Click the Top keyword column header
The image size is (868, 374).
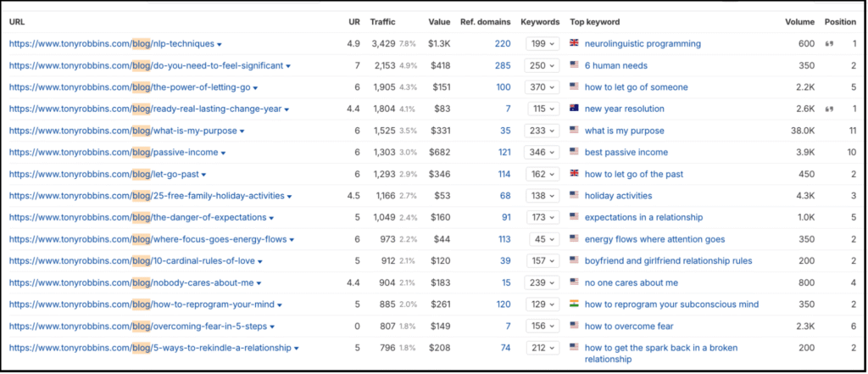coord(594,22)
